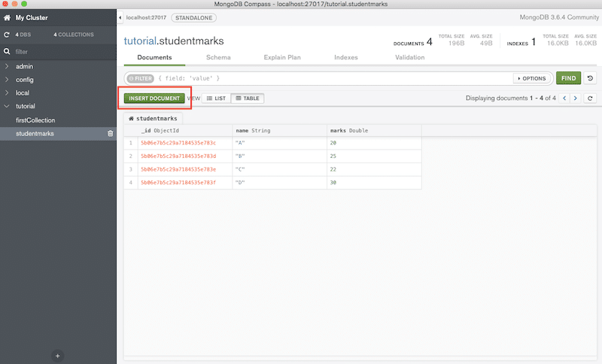
Task: Click the _id cell ending in 783c
Action: pos(185,143)
